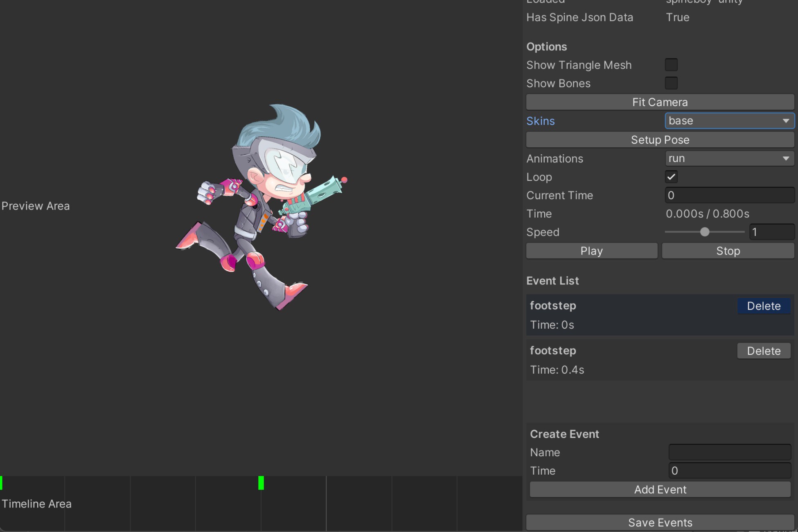Select the timeline marker at 0.4s

261,483
